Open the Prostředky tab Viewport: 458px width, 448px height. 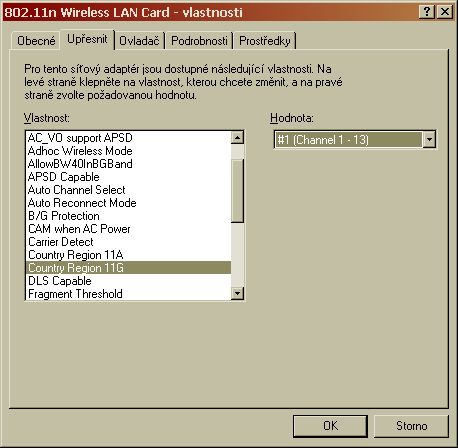tap(265, 41)
